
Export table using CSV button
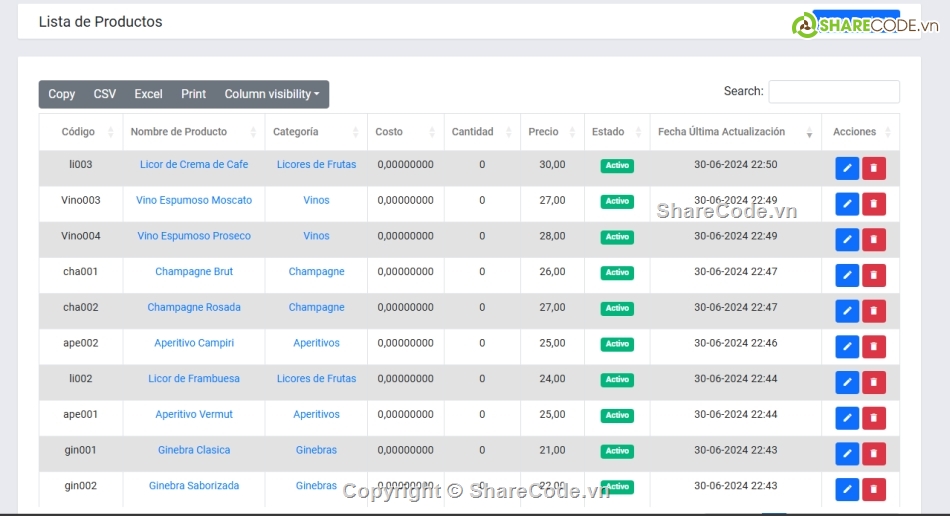tap(105, 94)
